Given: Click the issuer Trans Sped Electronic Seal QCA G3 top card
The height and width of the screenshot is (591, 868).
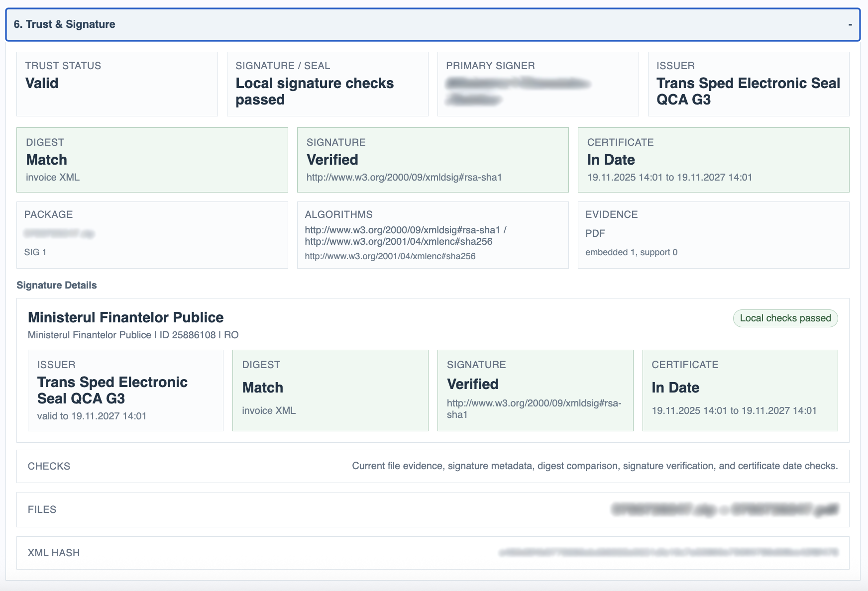Looking at the screenshot, I should tap(749, 84).
